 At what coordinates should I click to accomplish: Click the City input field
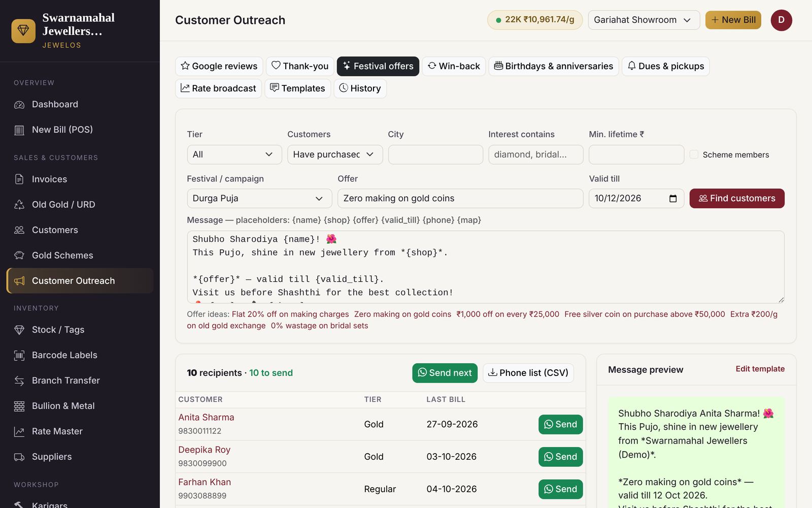point(435,154)
